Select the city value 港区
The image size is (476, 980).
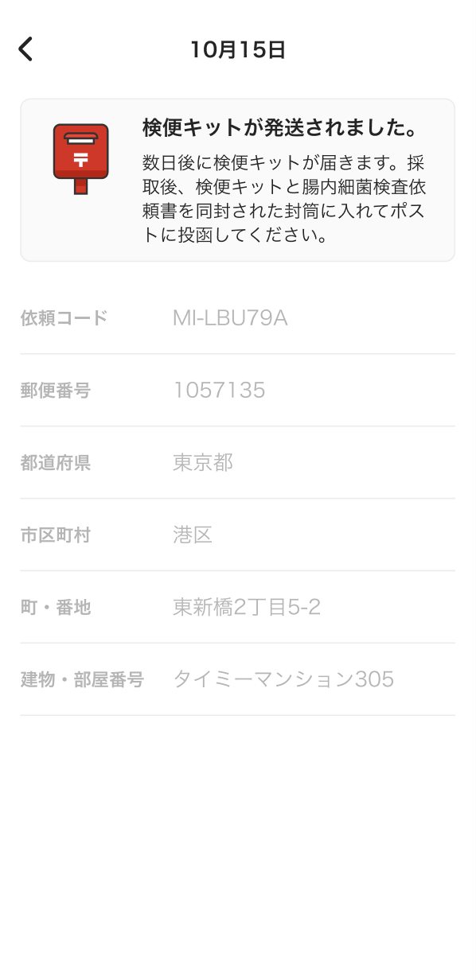pos(193,535)
